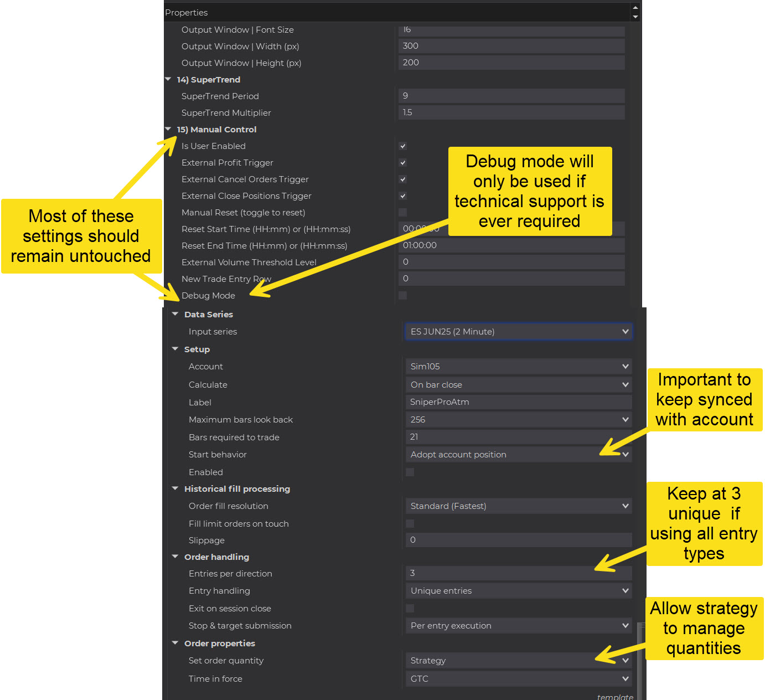Click the template link
Screen dimensions: 765x700
pos(615,697)
